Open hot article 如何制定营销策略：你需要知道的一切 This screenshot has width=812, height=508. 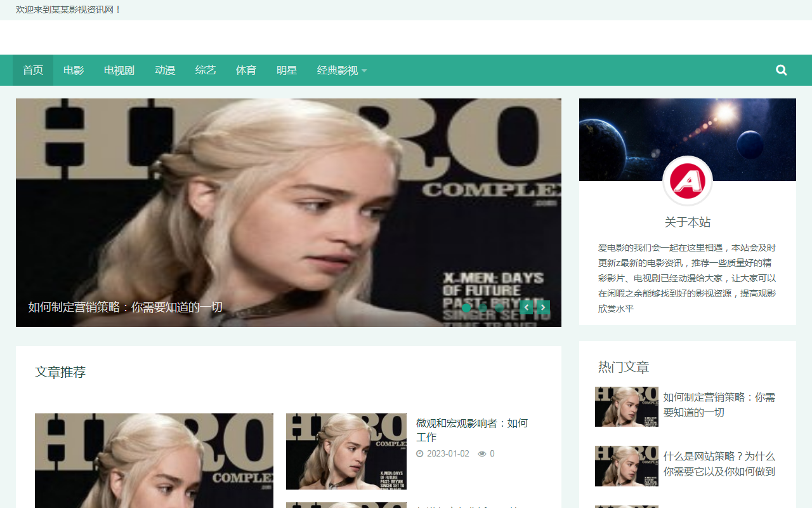(719, 405)
